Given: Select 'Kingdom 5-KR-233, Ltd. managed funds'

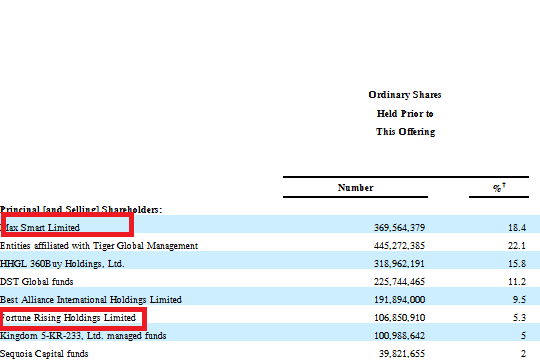Looking at the screenshot, I should pyautogui.click(x=83, y=335).
